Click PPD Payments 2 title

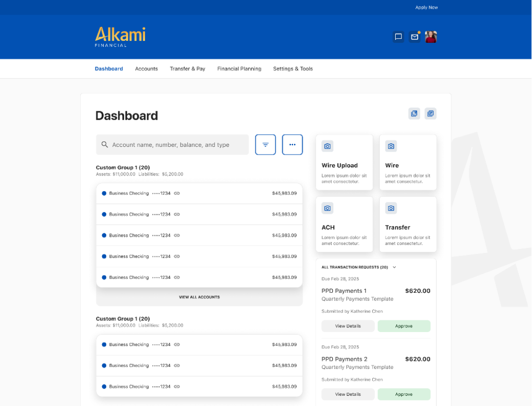click(x=345, y=359)
